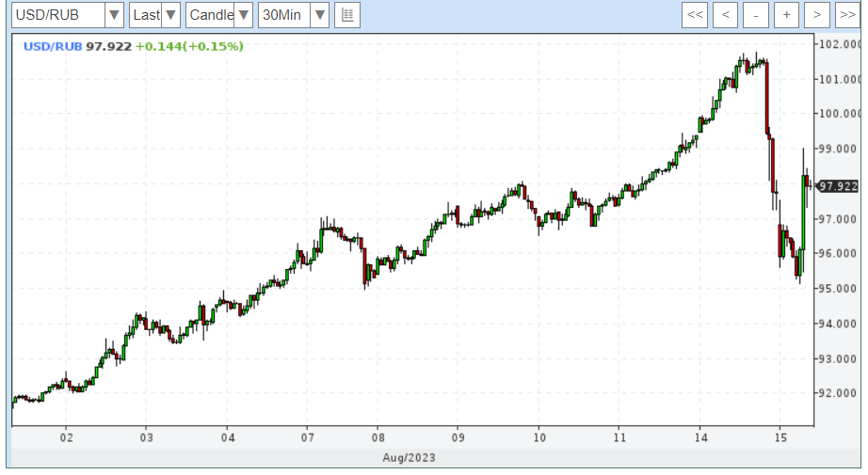868x475 pixels.
Task: Click the 97.922 last value in legend
Action: tap(108, 46)
